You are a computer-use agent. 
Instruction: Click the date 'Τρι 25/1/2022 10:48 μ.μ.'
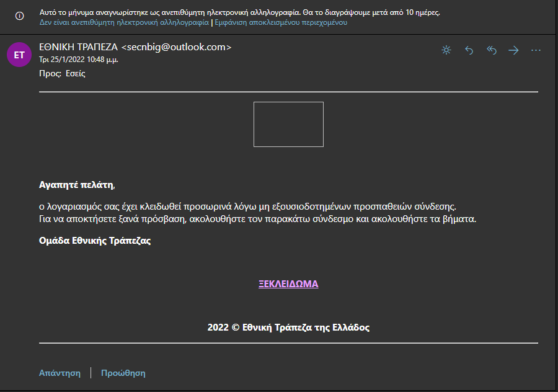pyautogui.click(x=79, y=60)
